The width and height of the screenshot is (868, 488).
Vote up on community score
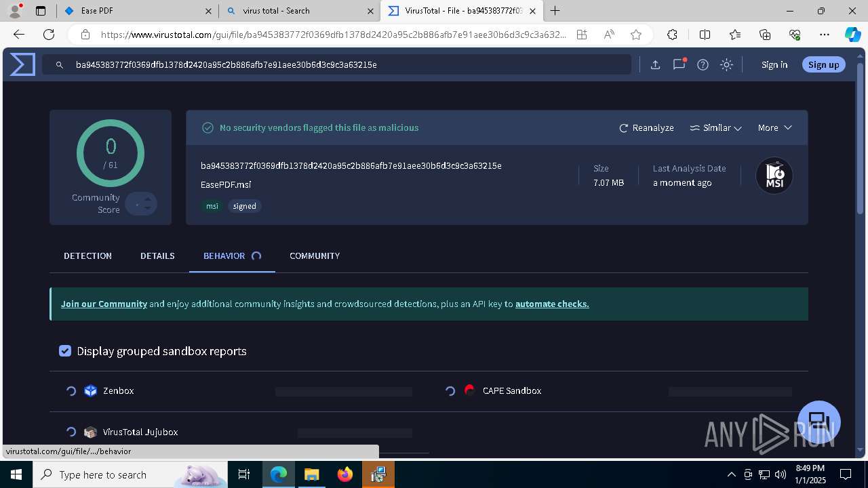point(148,199)
